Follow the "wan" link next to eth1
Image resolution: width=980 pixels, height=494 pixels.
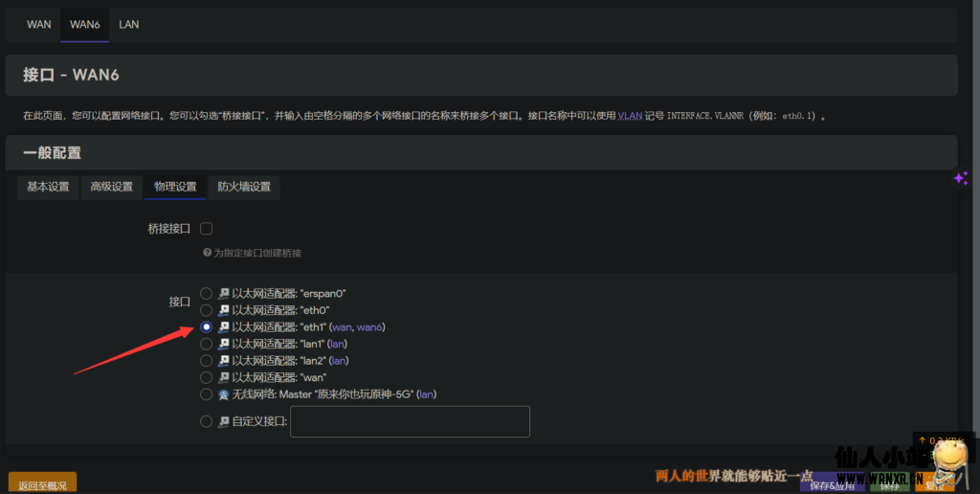(343, 327)
